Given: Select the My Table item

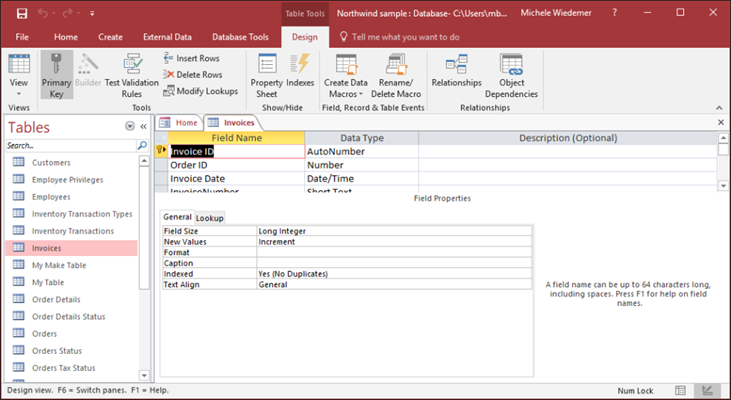Looking at the screenshot, I should [71, 282].
